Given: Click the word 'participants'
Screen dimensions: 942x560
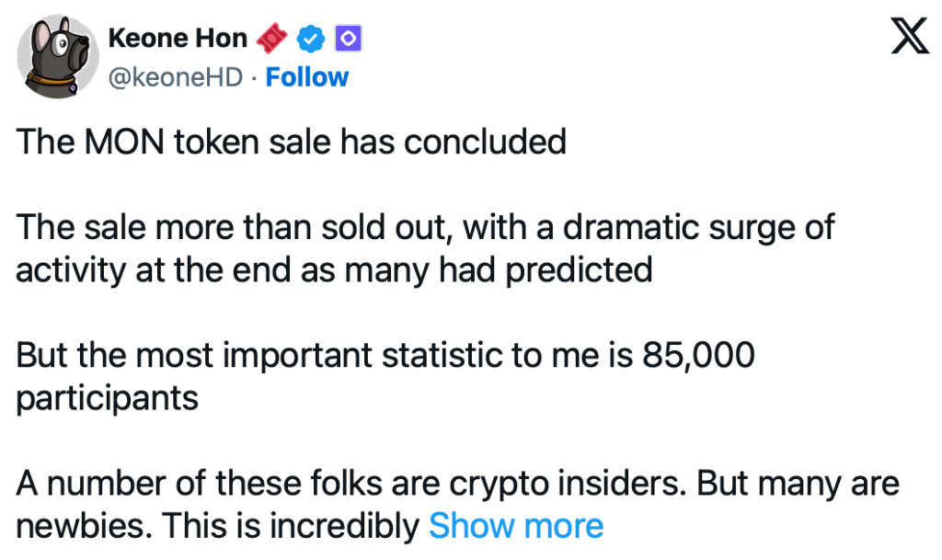Looking at the screenshot, I should pyautogui.click(x=108, y=398).
